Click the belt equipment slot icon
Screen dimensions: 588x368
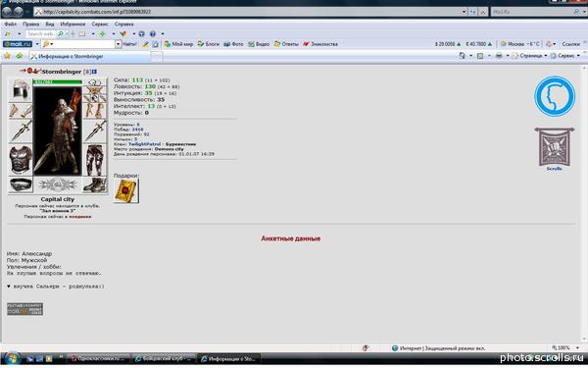(21, 184)
